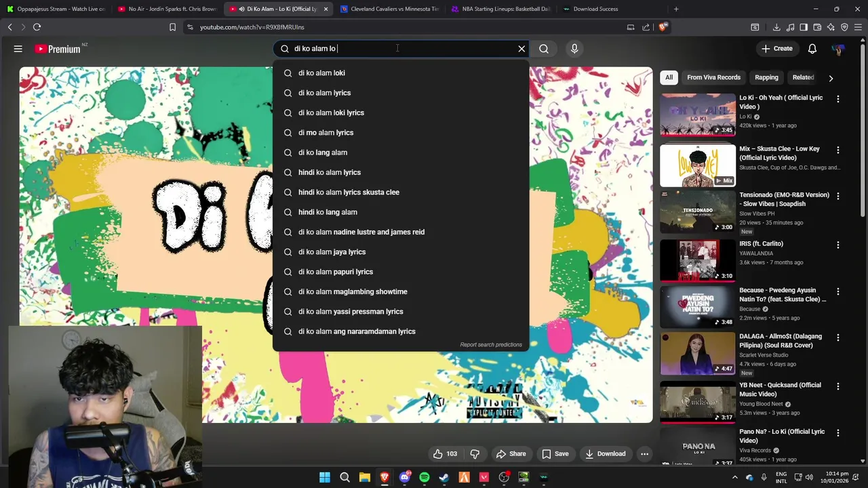Screen dimensions: 868x488
Task: Open options for Pano Na? - Lo Ki
Action: click(838, 432)
